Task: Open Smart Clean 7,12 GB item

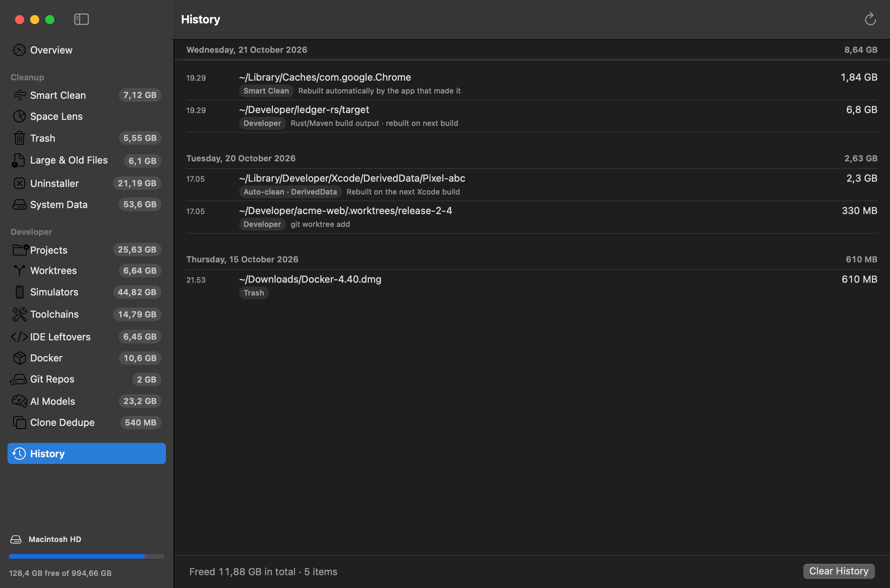Action: (86, 95)
